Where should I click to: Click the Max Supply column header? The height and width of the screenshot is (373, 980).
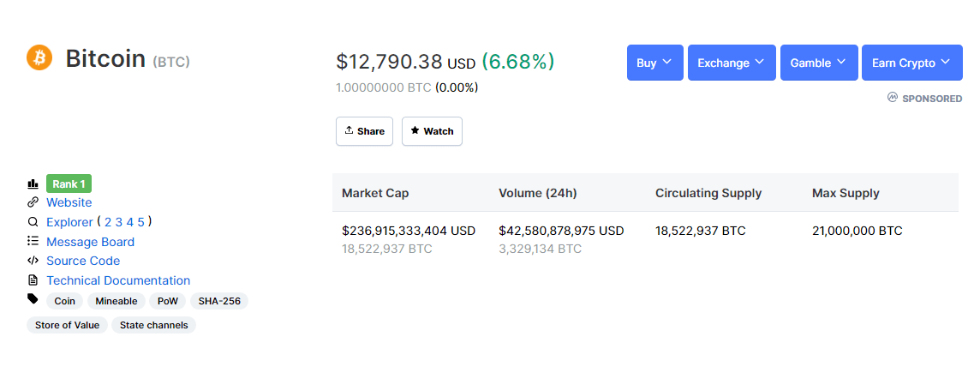click(x=846, y=193)
